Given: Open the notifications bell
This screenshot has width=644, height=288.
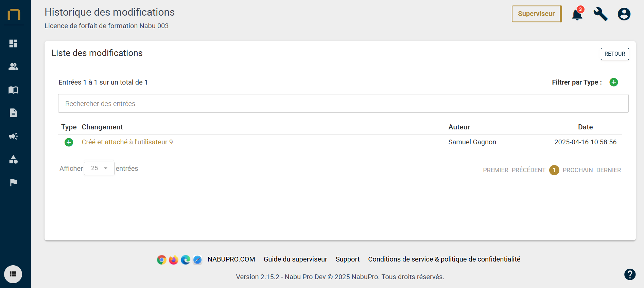Looking at the screenshot, I should (x=577, y=14).
